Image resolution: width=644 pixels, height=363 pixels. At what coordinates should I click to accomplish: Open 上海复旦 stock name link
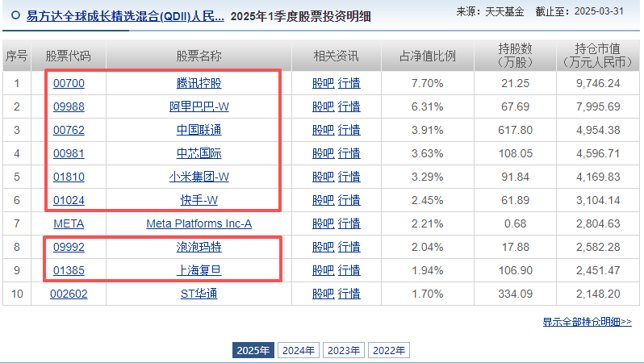pos(199,270)
